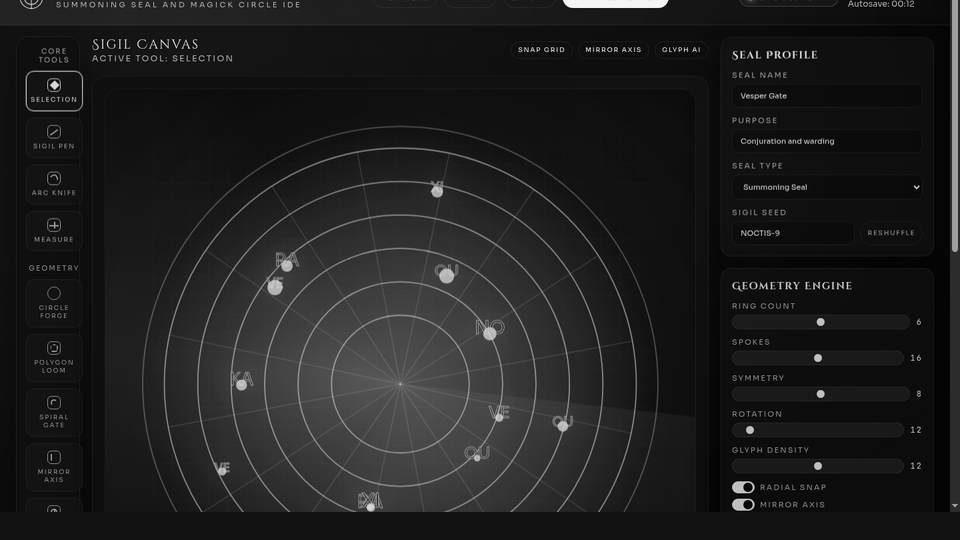
Task: Toggle the Mirror Axis switch in Geometry Engine
Action: (743, 505)
